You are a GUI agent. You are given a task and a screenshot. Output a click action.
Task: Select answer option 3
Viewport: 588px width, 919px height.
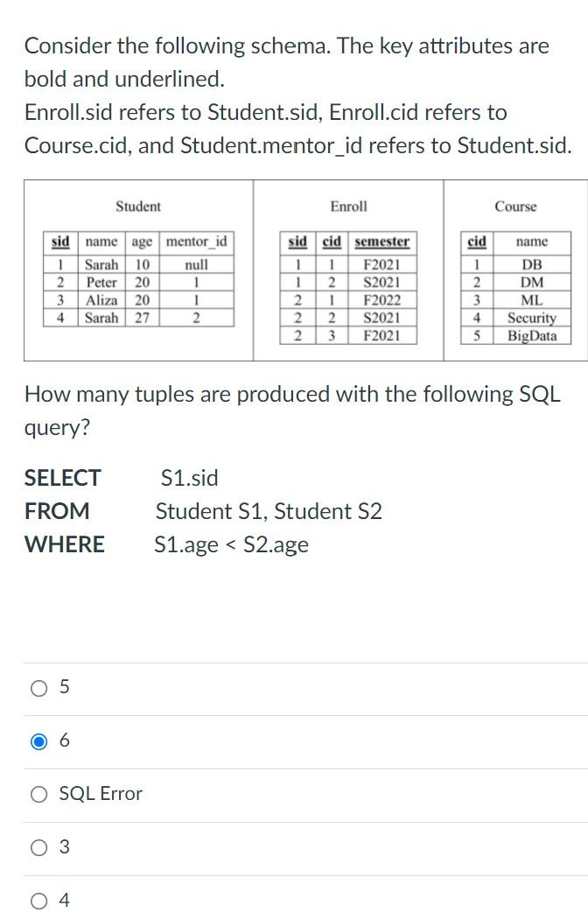38,847
